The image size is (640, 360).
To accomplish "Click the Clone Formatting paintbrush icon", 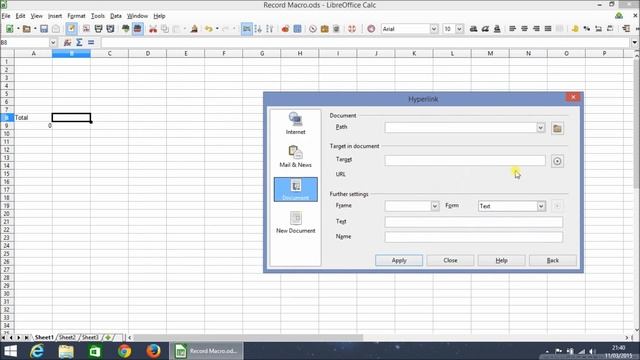I will point(194,29).
